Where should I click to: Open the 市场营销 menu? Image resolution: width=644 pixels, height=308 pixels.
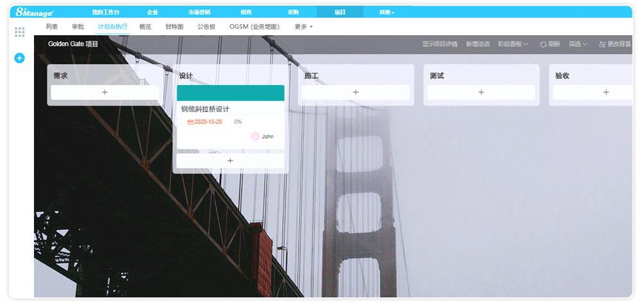click(199, 12)
